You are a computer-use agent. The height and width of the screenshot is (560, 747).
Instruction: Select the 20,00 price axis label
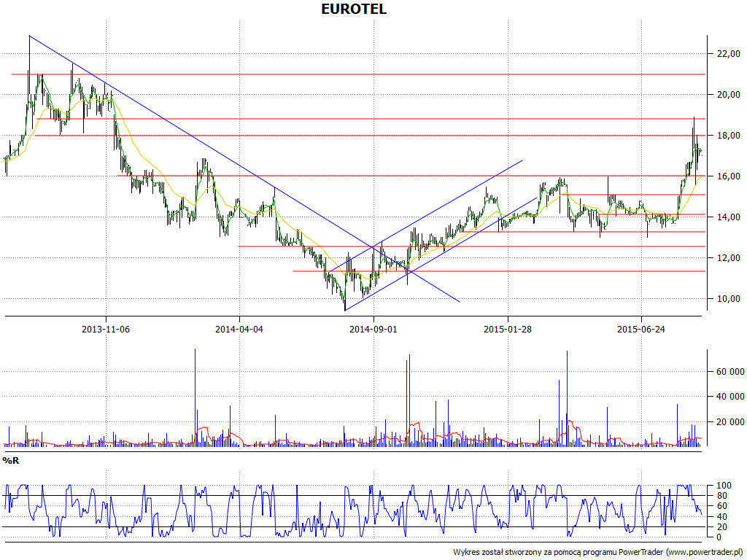point(729,95)
